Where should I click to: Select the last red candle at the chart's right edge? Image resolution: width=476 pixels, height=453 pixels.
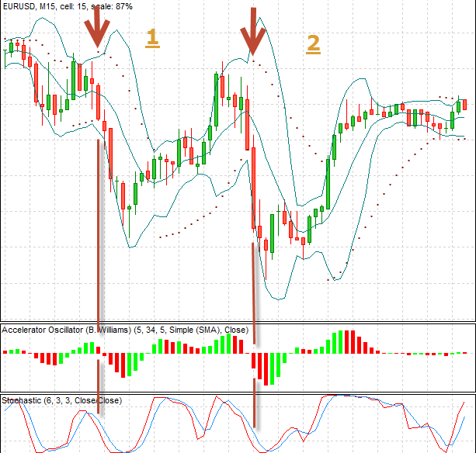[464, 105]
